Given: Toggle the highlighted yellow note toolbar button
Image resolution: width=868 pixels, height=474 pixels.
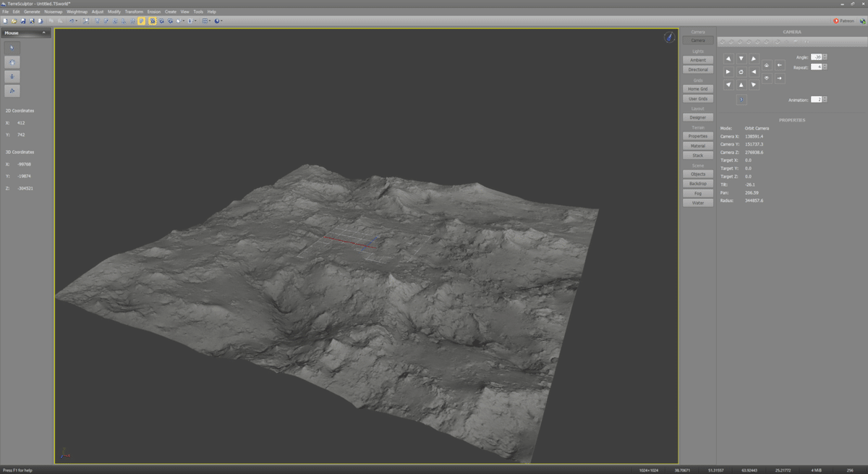Looking at the screenshot, I should click(x=142, y=21).
